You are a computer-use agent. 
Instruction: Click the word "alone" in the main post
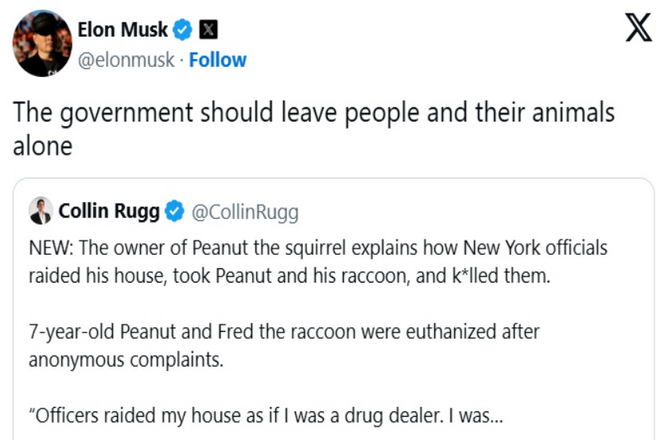coord(43,146)
